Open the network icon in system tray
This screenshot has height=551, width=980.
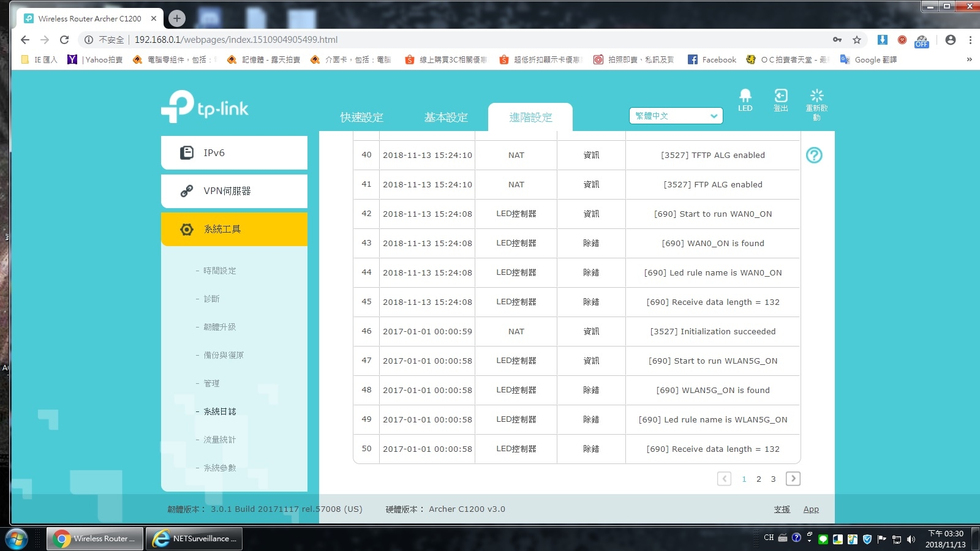897,539
